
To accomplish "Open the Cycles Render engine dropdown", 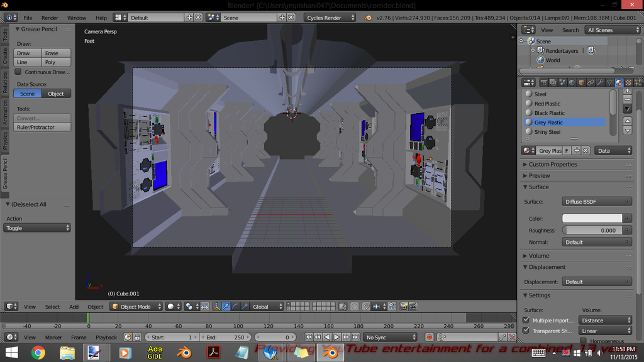I will (330, 18).
